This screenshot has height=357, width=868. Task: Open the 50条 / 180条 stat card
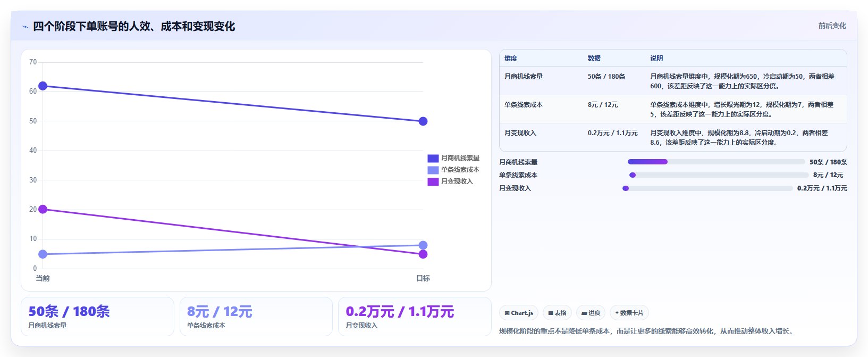coord(98,317)
